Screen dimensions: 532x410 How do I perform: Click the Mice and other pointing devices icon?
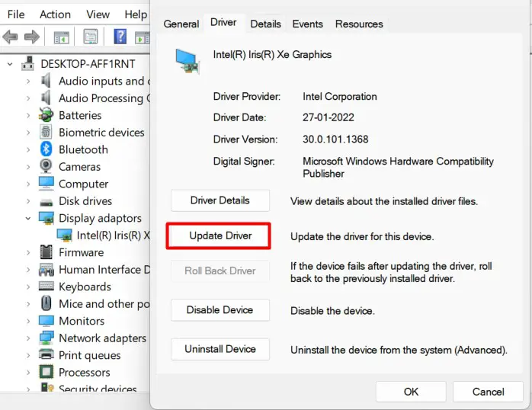(46, 303)
